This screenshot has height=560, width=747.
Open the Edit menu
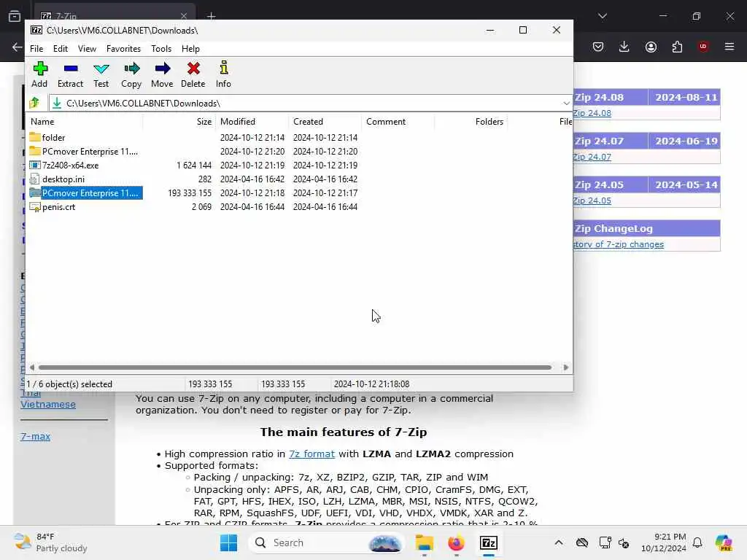point(60,49)
